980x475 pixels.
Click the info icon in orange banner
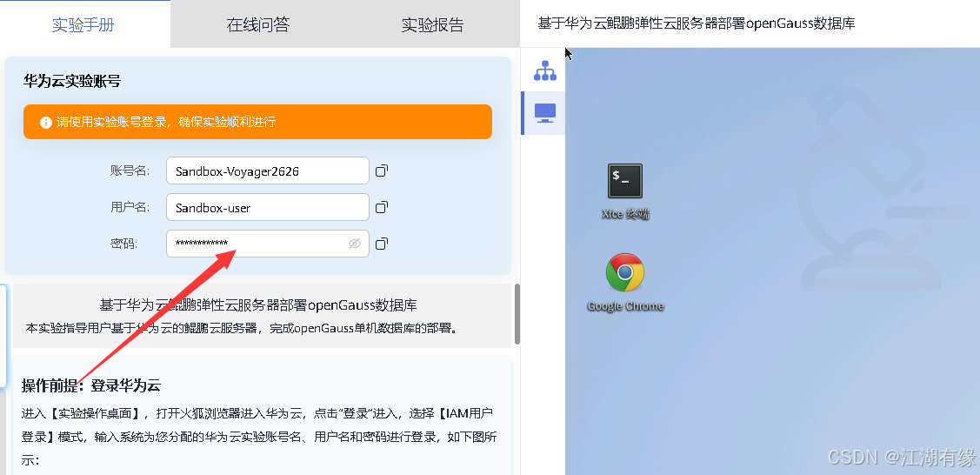click(x=45, y=123)
